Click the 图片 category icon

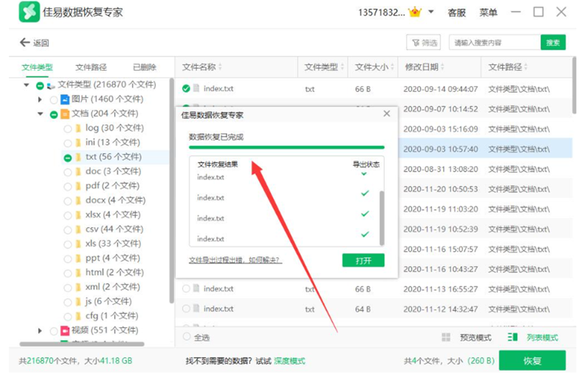(65, 99)
